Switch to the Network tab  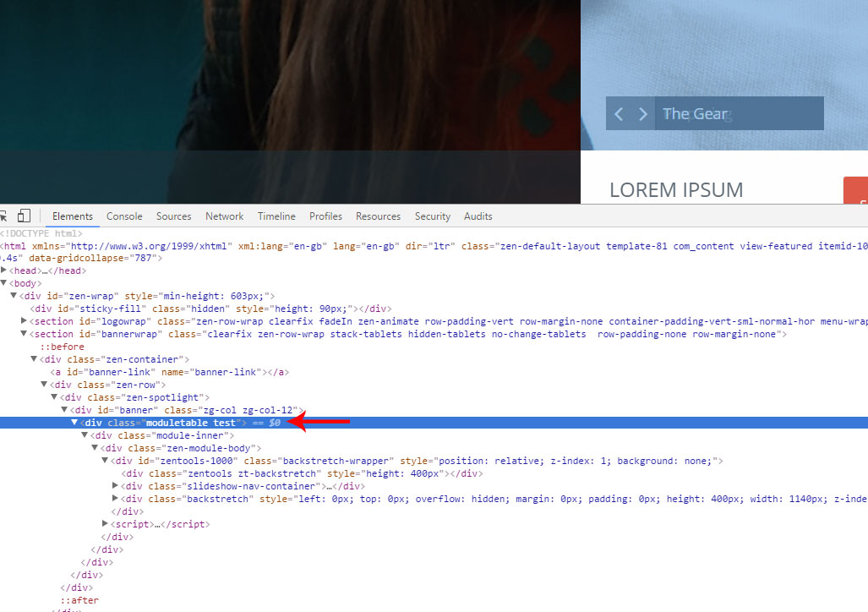224,216
